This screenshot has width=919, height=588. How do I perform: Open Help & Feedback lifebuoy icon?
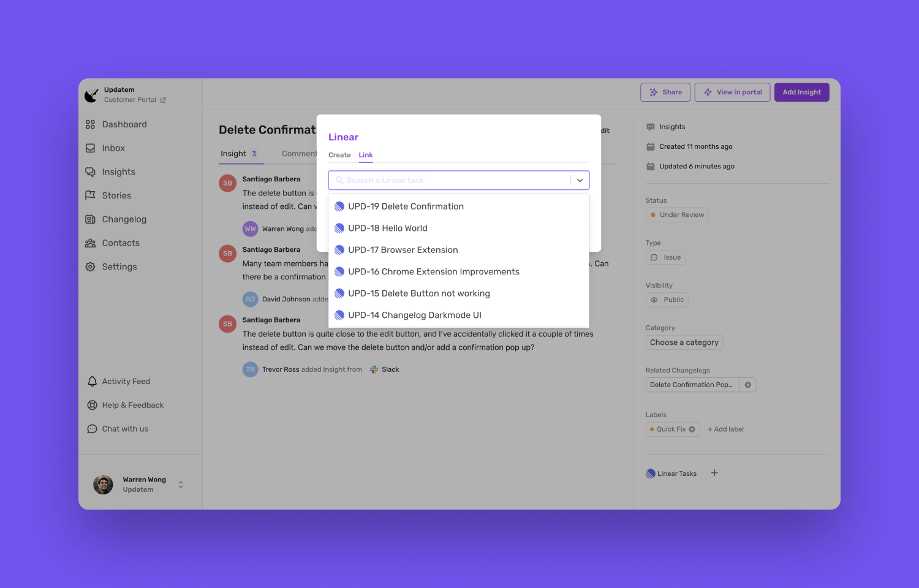(92, 405)
